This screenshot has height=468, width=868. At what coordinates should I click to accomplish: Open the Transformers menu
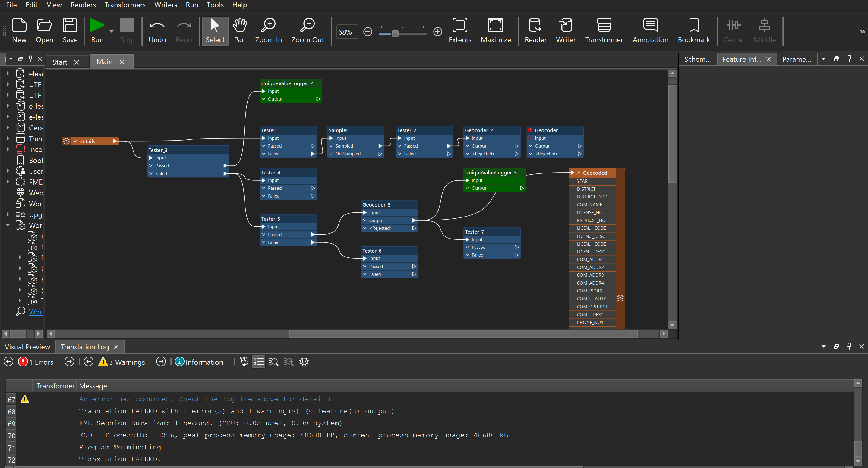(125, 5)
